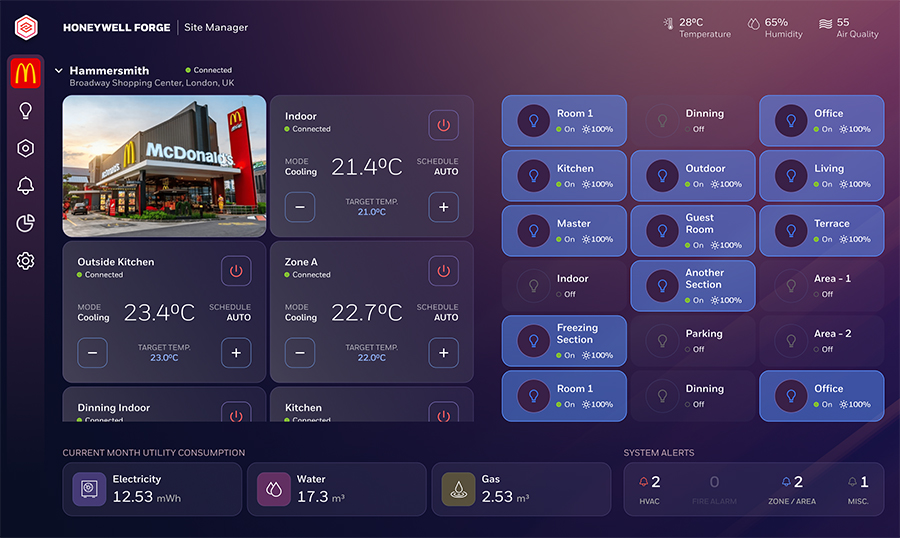Image resolution: width=900 pixels, height=538 pixels.
Task: Open the hexagon devices icon in sidebar
Action: pos(26,148)
